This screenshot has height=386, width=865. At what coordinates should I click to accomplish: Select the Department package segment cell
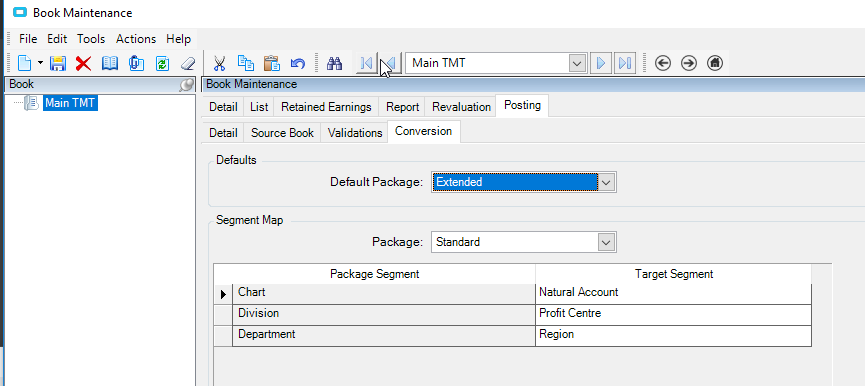click(384, 336)
